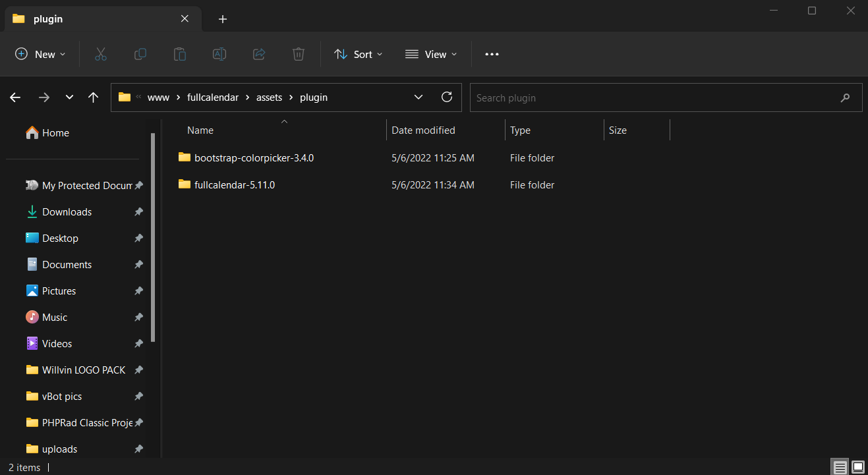Select the bootstrap-colorpicker-3.4.0 folder icon

point(185,157)
